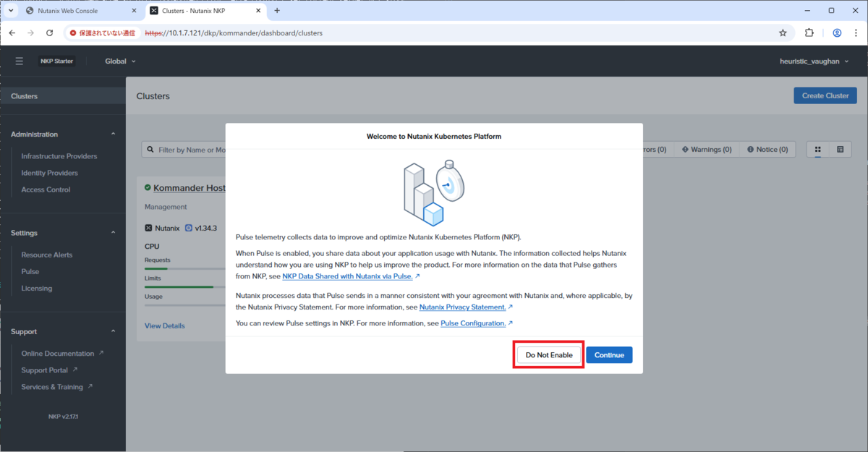868x452 pixels.
Task: Open Support Portal link
Action: tap(49, 370)
